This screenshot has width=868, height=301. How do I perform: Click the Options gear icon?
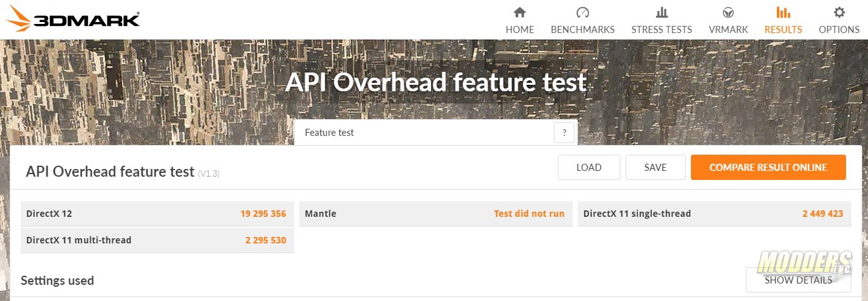(x=839, y=12)
